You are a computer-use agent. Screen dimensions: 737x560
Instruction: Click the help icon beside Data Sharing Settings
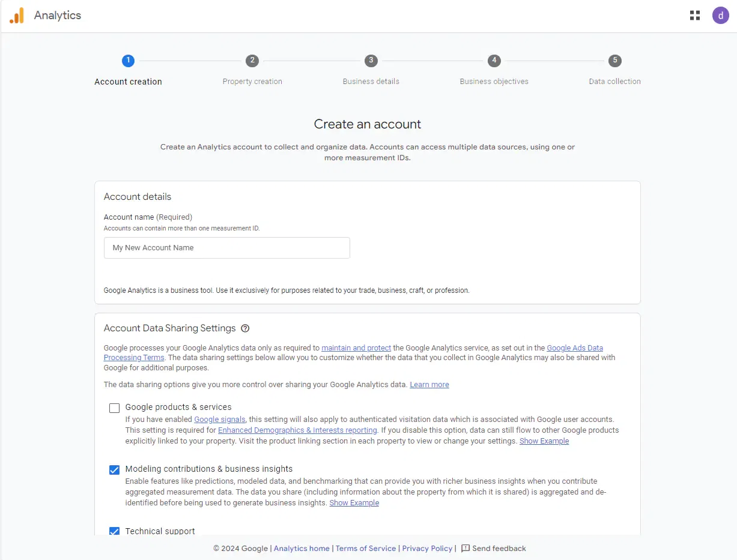(245, 328)
